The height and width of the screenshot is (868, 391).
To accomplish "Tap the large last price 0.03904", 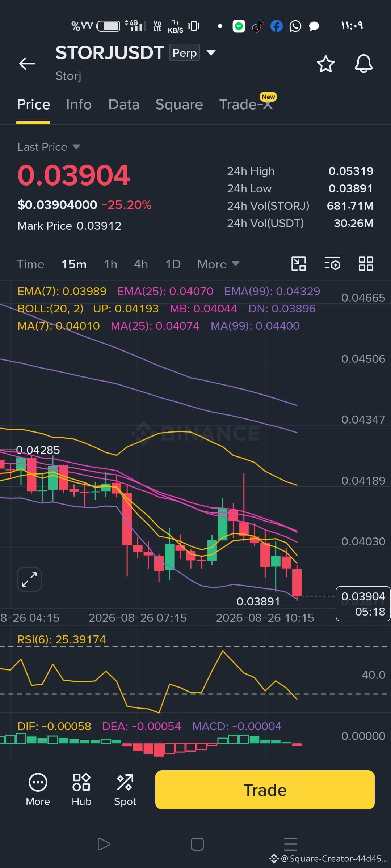I will (73, 175).
